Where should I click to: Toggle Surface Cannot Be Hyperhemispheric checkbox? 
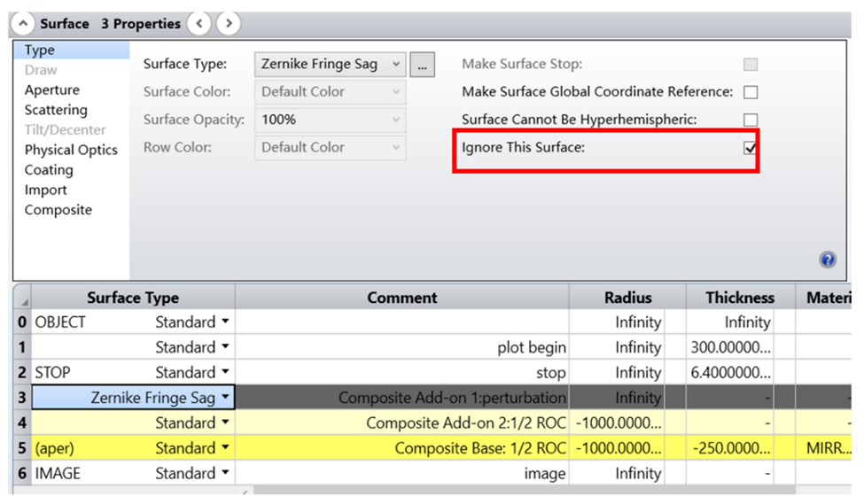coord(751,120)
